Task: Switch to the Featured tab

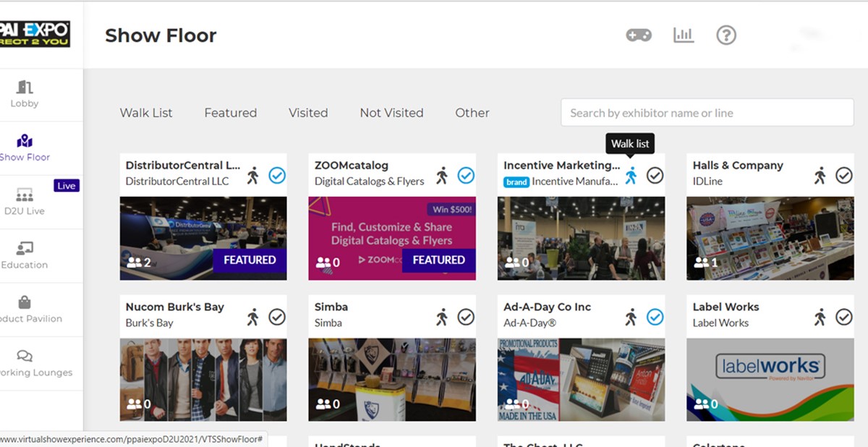Action: coord(230,113)
